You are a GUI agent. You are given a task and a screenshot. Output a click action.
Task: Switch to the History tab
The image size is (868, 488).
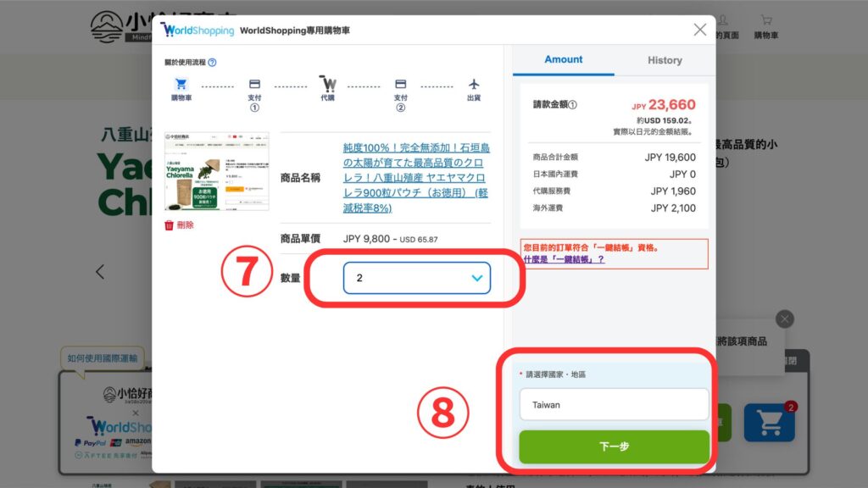(x=665, y=60)
